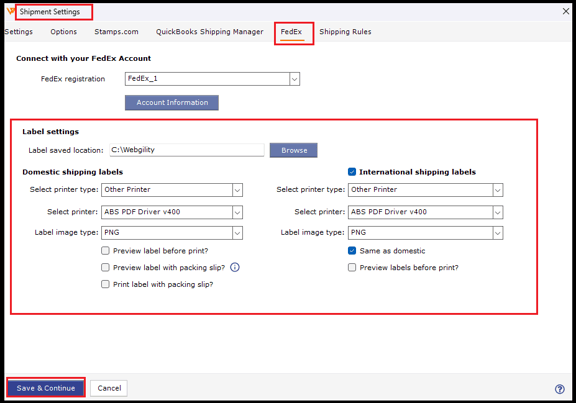
Task: Click the Webgility logo icon in title bar
Action: click(10, 11)
